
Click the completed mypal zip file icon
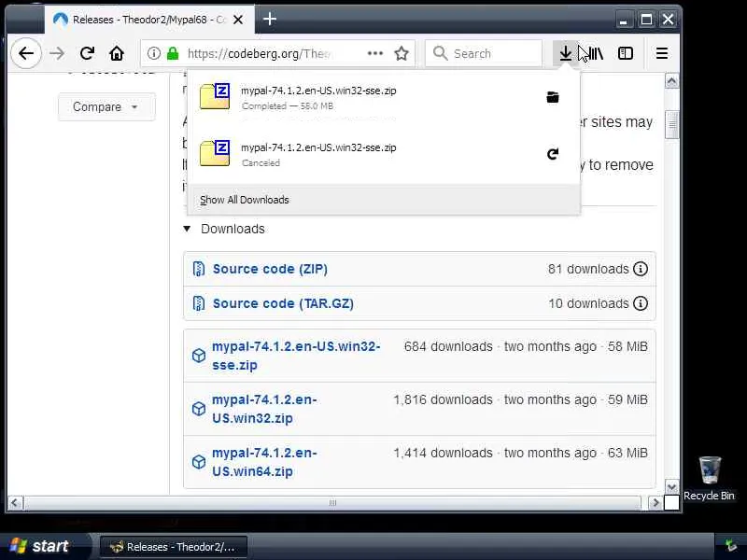click(215, 97)
